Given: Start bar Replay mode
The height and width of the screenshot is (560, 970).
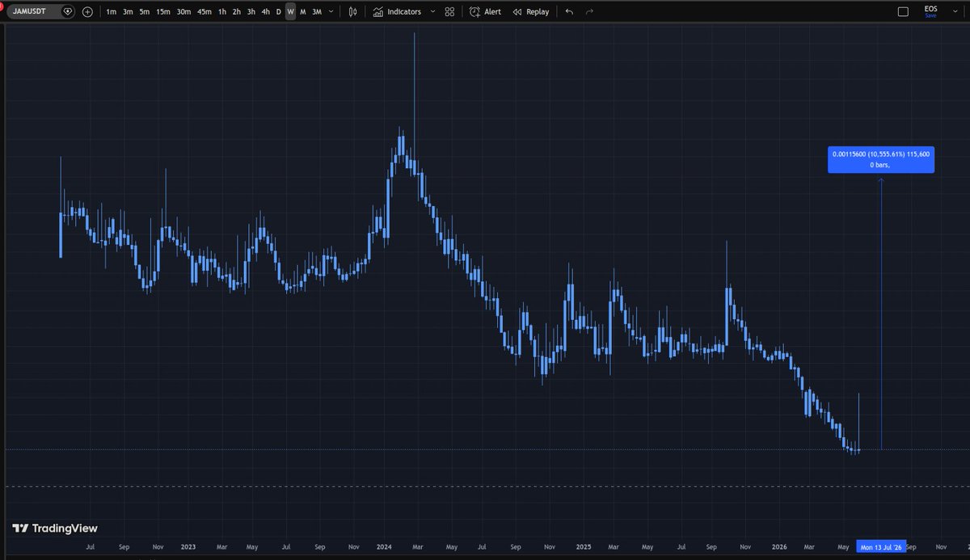Looking at the screenshot, I should point(531,12).
